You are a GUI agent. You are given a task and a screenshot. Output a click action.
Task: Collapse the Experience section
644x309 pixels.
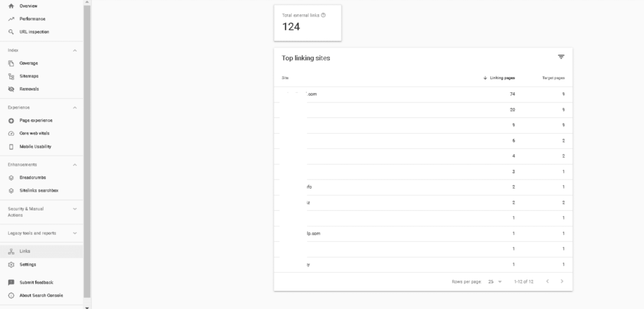click(75, 107)
